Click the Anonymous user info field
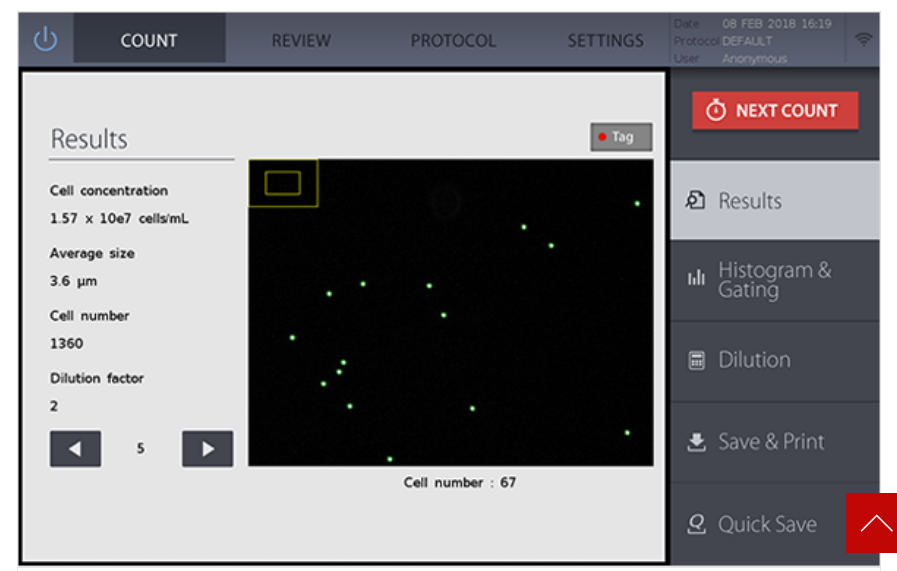Screen dimensions: 897x571 tap(754, 59)
